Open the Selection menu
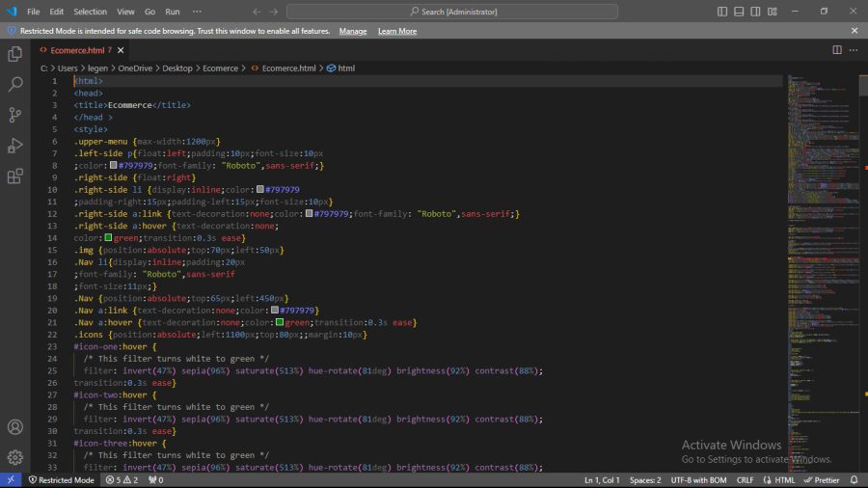The width and height of the screenshot is (868, 488). point(91,11)
